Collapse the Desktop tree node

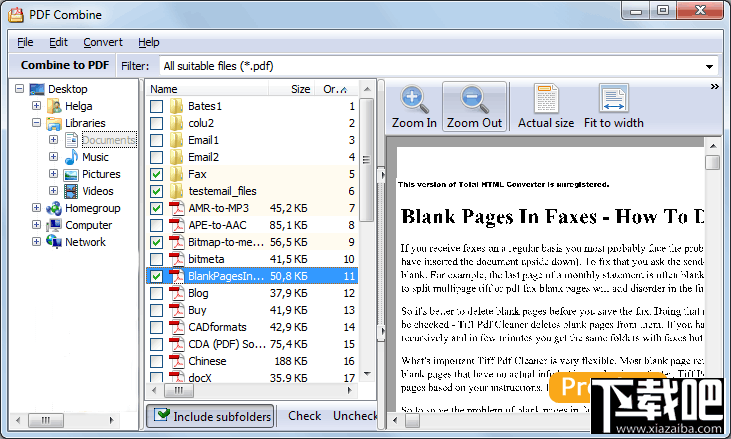(20, 89)
